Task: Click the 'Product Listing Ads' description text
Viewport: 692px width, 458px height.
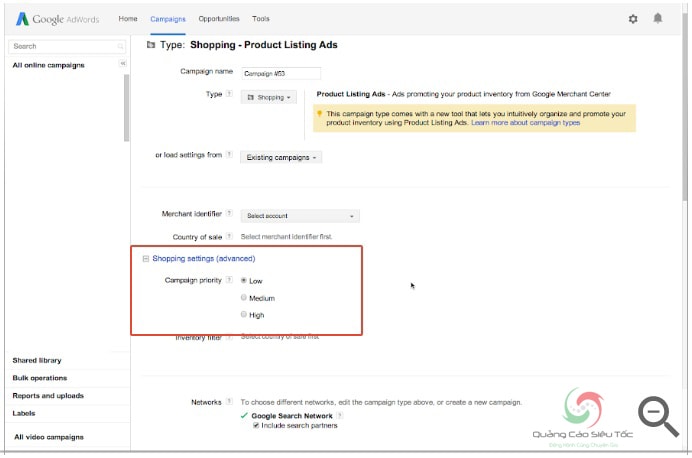Action: click(463, 94)
